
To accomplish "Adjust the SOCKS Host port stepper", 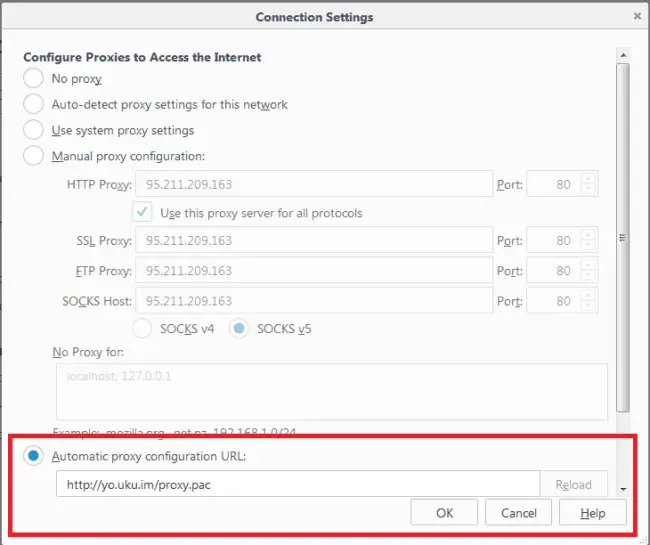I will coord(589,301).
